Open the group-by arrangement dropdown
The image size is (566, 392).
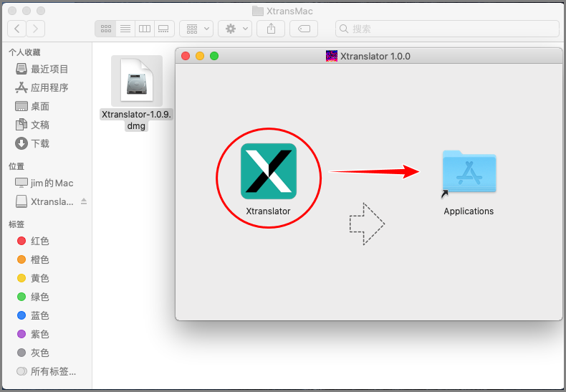[x=196, y=29]
